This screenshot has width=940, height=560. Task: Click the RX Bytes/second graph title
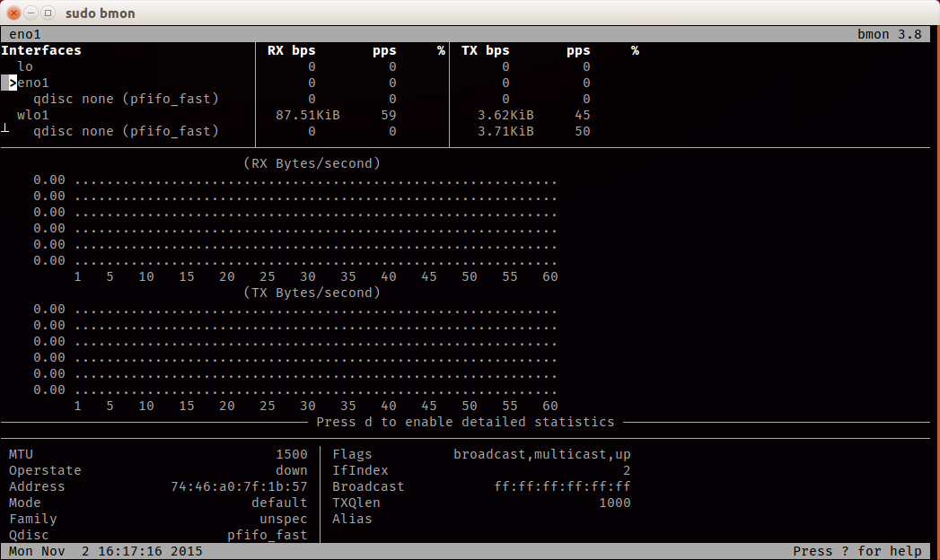pyautogui.click(x=312, y=163)
